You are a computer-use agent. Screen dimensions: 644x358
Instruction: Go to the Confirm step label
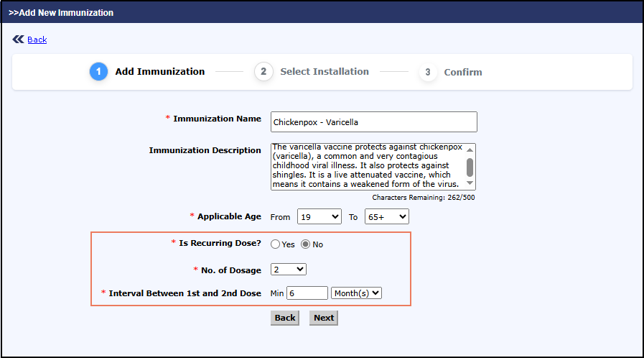pyautogui.click(x=463, y=73)
